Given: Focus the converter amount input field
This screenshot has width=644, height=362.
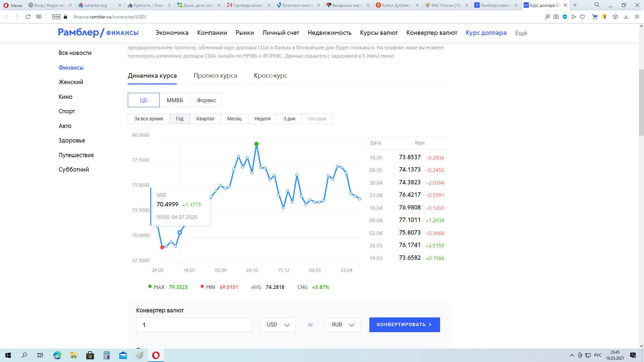Looking at the screenshot, I should click(194, 325).
